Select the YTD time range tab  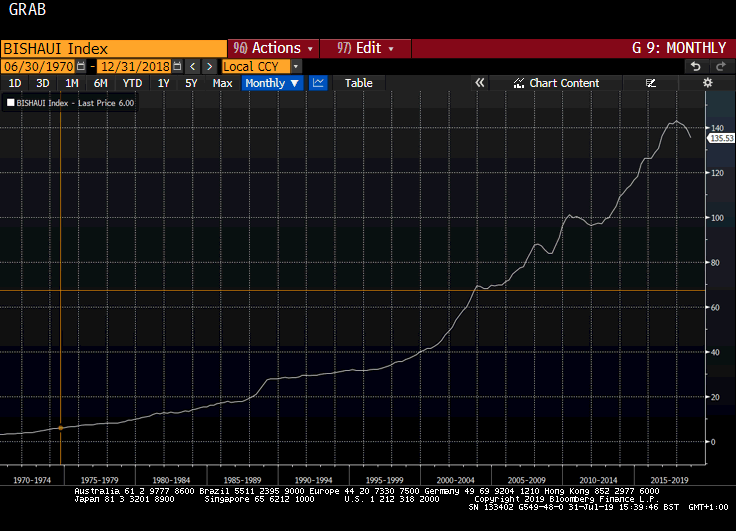[131, 83]
